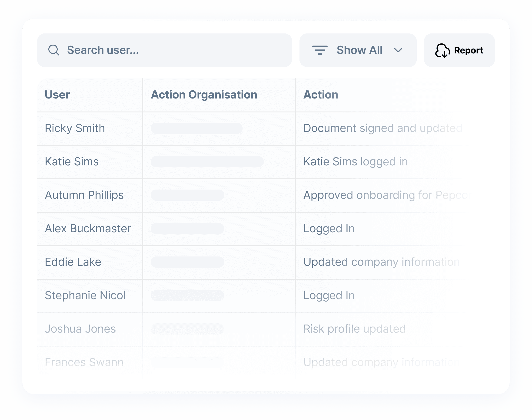Open Autumn Phillips user entry
Screen dimensions: 532x420
84,195
